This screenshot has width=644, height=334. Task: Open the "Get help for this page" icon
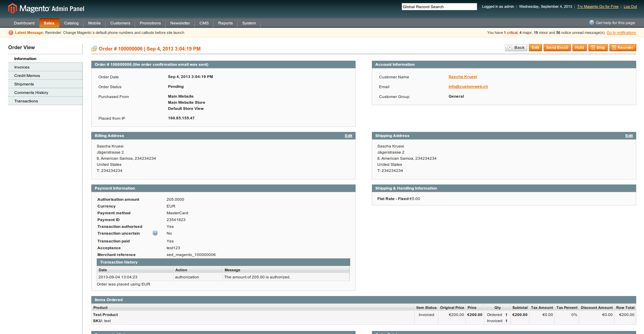point(591,22)
